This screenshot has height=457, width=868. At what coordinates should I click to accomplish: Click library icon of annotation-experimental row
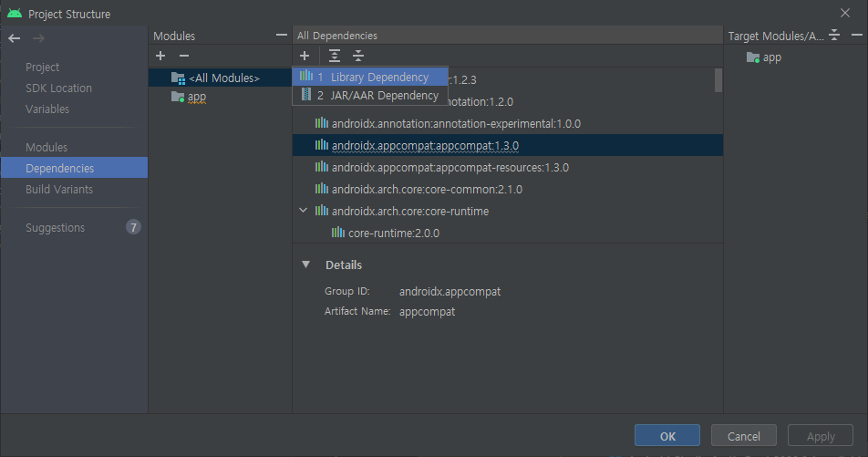click(322, 123)
